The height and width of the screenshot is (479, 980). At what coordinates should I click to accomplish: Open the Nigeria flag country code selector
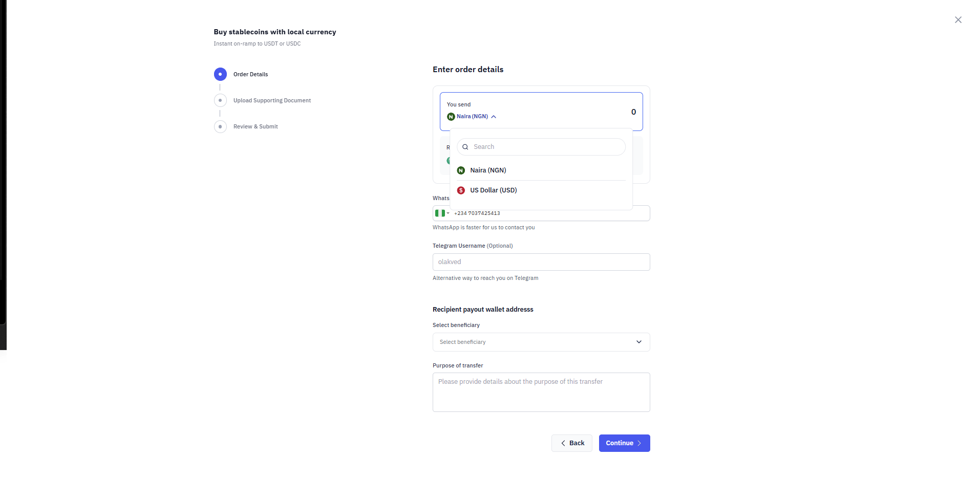click(x=442, y=213)
